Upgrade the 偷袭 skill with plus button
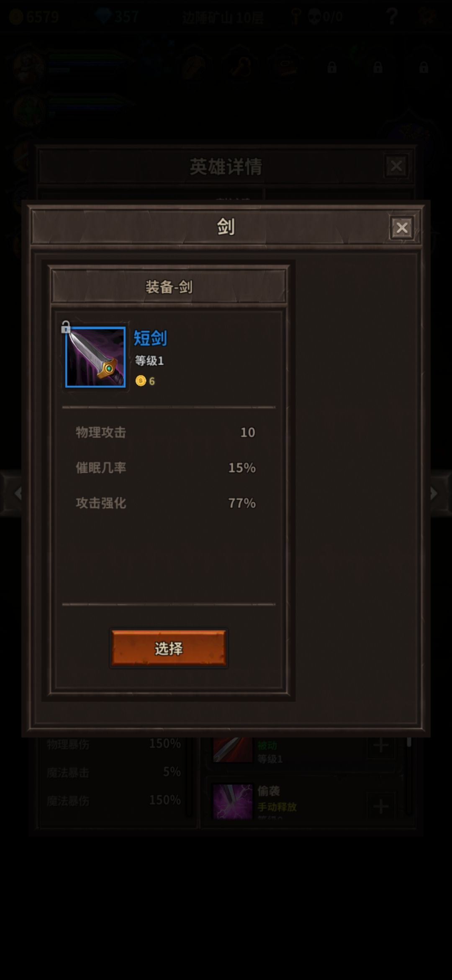 coord(380,806)
